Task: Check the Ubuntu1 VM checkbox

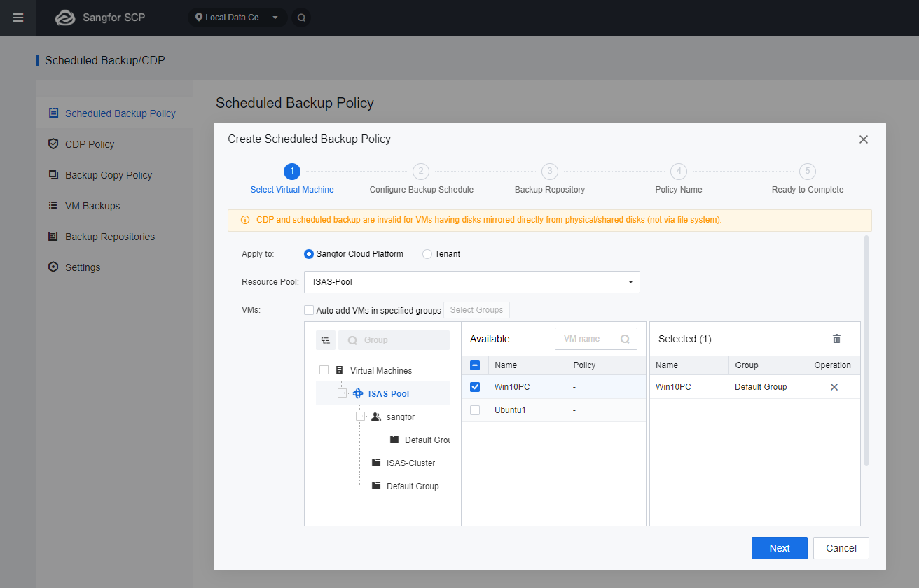Action: pyautogui.click(x=475, y=410)
